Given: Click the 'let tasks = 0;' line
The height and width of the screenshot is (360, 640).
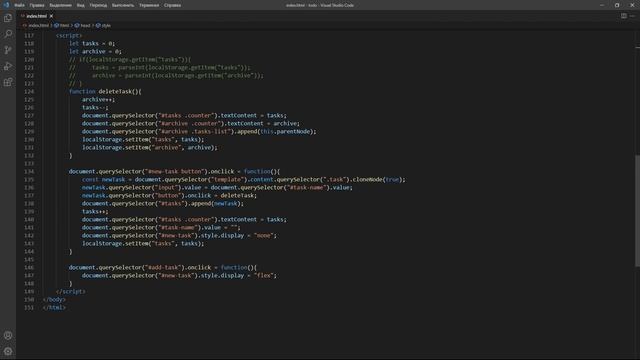Looking at the screenshot, I should pos(92,44).
